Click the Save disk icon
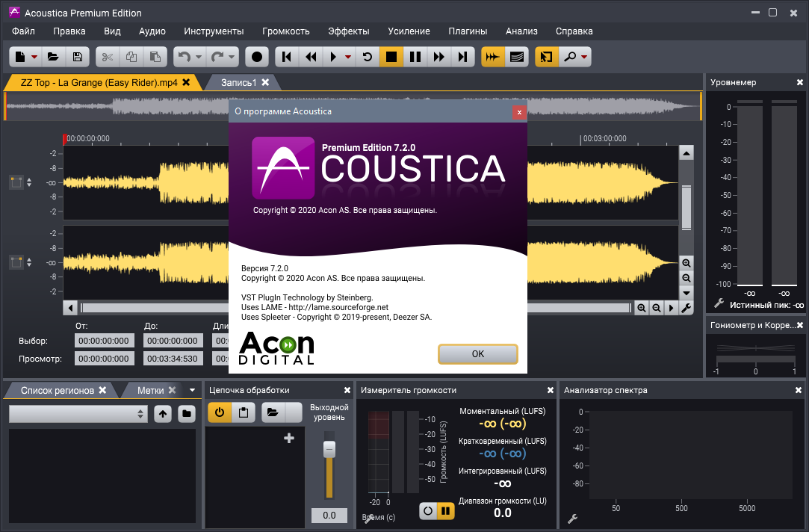The width and height of the screenshot is (809, 532). point(78,57)
